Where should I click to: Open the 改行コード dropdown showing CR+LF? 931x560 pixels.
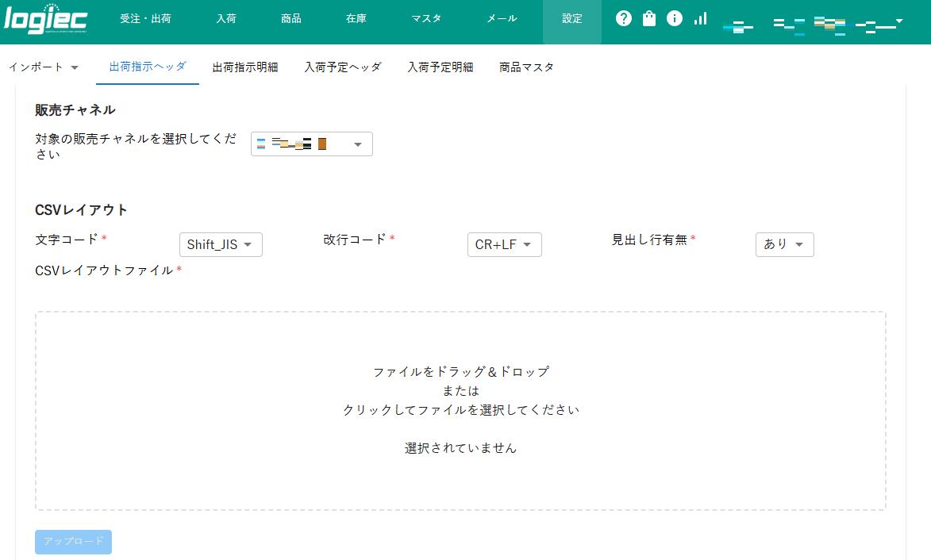pyautogui.click(x=504, y=244)
